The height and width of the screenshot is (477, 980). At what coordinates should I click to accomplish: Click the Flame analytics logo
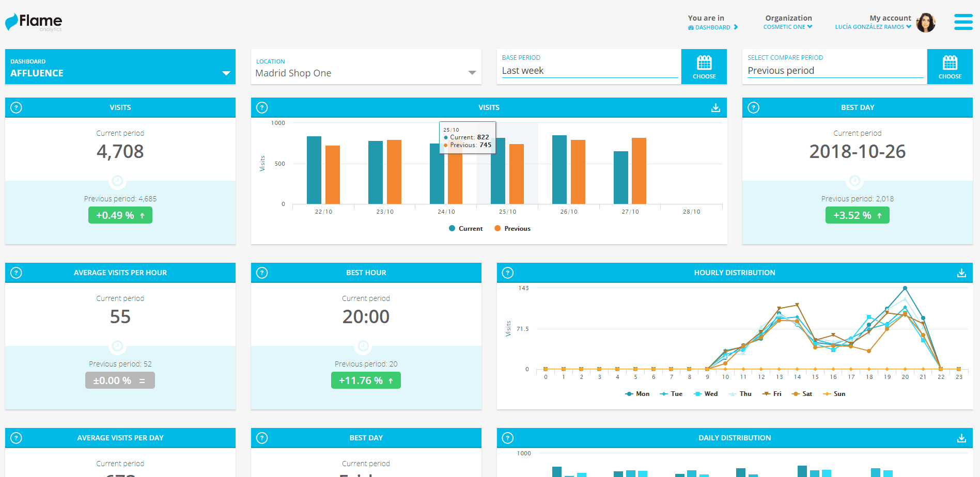click(33, 22)
